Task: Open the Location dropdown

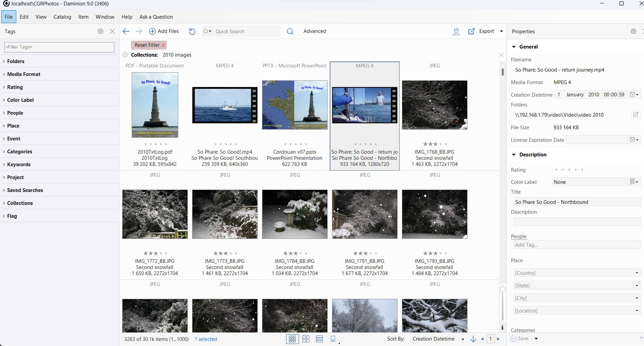Action: [x=637, y=311]
